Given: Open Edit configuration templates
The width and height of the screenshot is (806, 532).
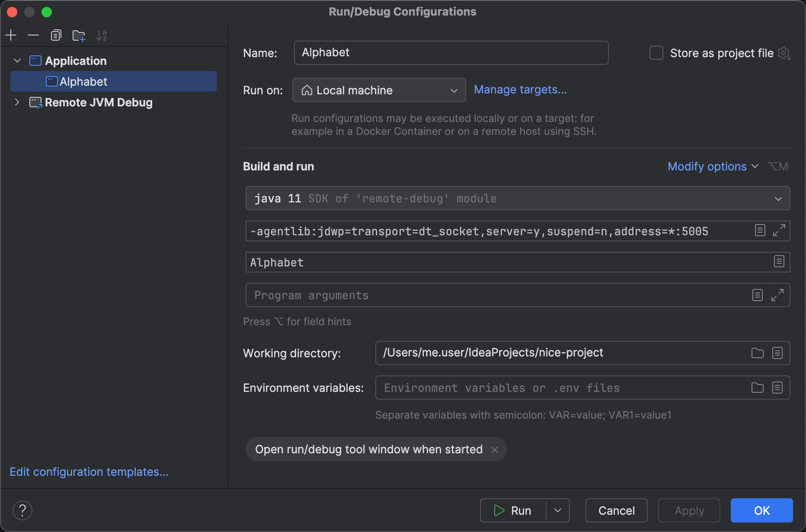Looking at the screenshot, I should click(89, 471).
